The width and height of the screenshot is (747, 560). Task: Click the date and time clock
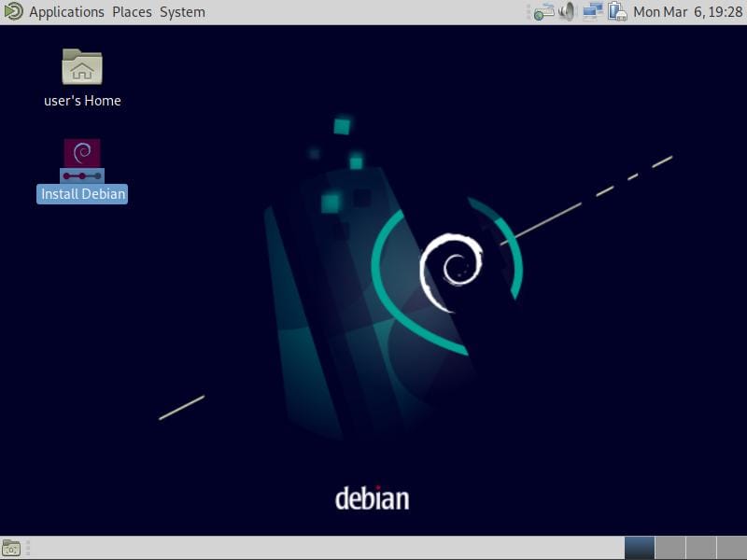(686, 12)
